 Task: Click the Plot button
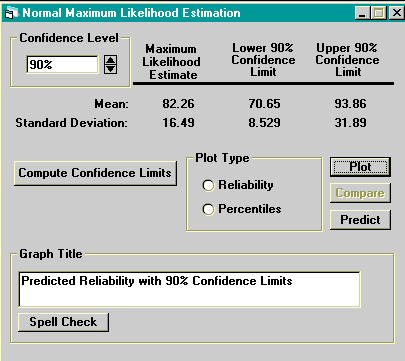coord(360,167)
